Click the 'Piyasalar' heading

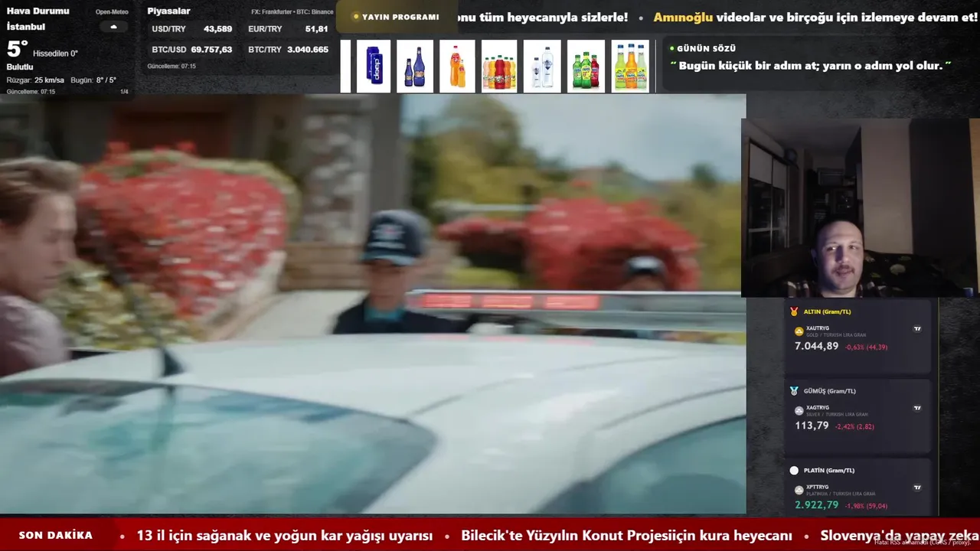168,11
